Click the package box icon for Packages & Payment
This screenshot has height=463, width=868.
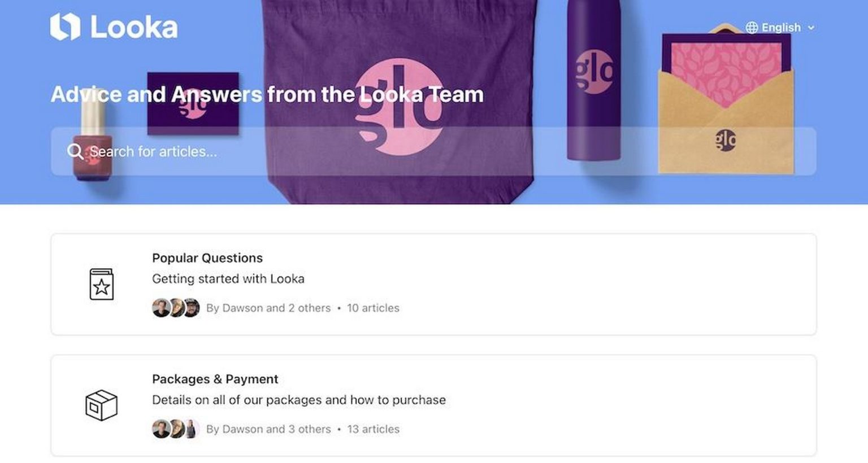point(102,407)
